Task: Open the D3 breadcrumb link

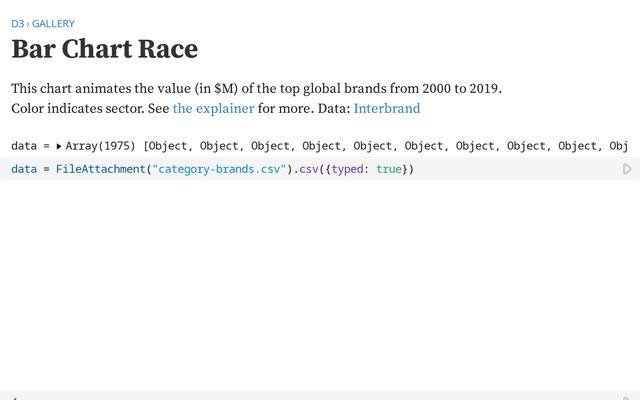Action: click(17, 23)
